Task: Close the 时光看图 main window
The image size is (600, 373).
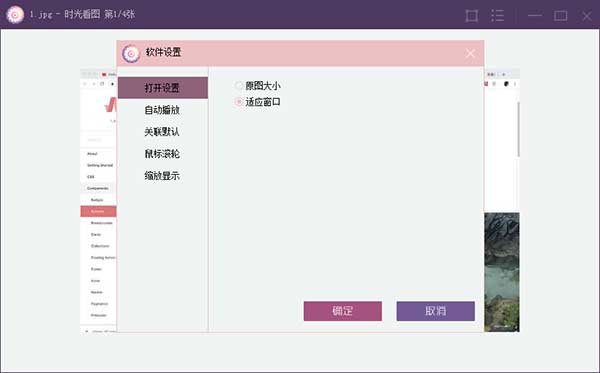Action: [587, 16]
